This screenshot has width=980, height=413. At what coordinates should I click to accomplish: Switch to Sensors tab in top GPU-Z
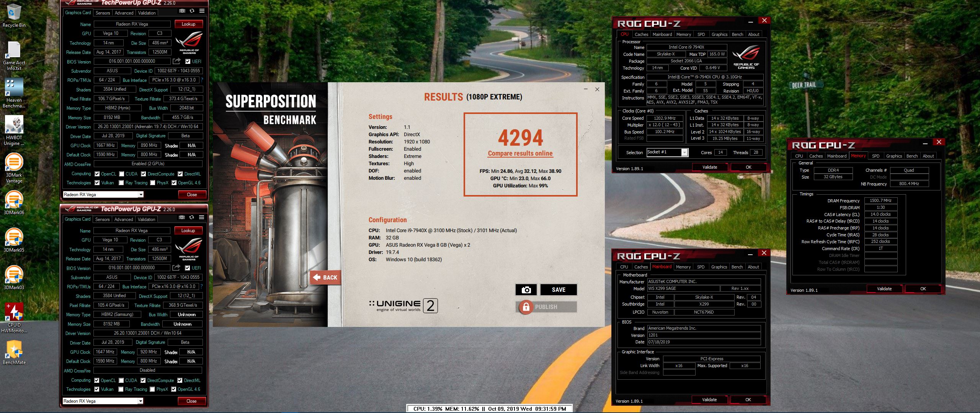pyautogui.click(x=103, y=13)
